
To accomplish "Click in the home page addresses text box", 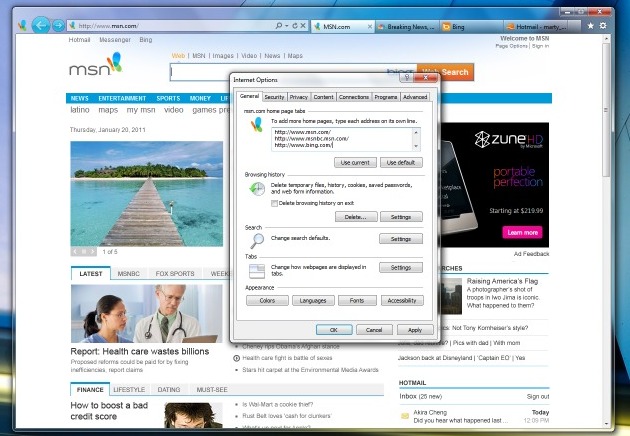I will point(342,139).
